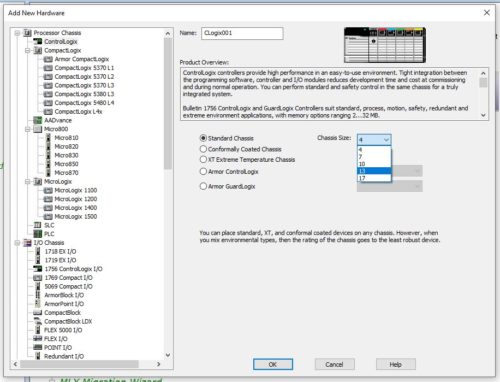Click the CompactBlock LDX icon

click(x=38, y=321)
